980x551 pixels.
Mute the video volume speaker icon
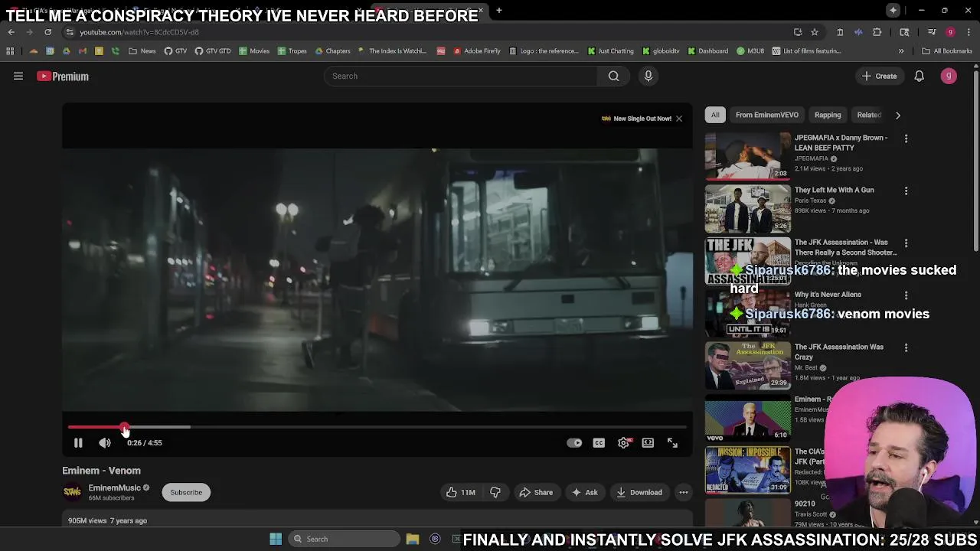click(x=105, y=442)
